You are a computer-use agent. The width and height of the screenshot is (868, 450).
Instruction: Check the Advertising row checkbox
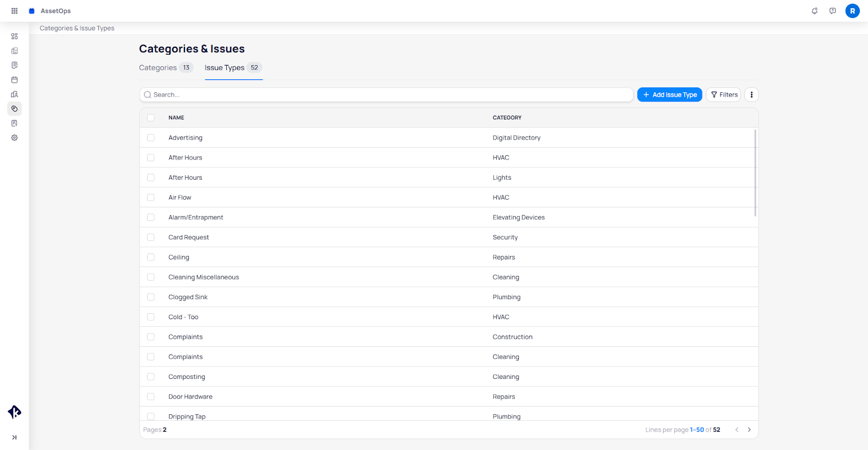(151, 138)
